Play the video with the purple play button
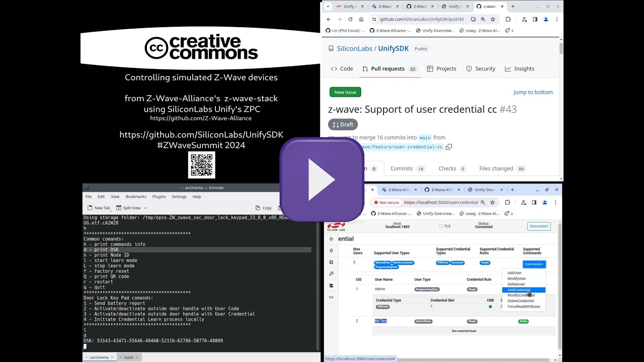The height and width of the screenshot is (362, 644). (x=322, y=180)
